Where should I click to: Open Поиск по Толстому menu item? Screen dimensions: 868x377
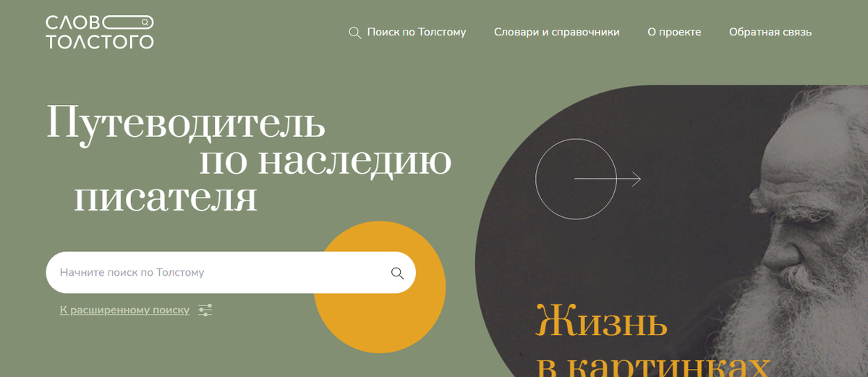[x=417, y=32]
